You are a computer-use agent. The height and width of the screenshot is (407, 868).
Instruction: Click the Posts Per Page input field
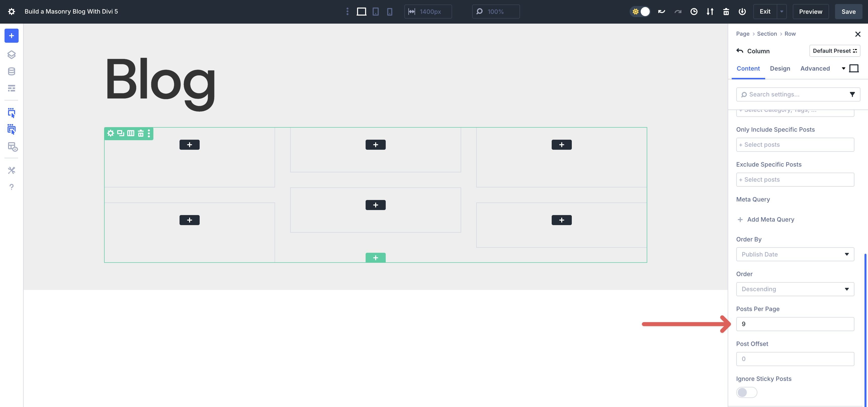795,324
